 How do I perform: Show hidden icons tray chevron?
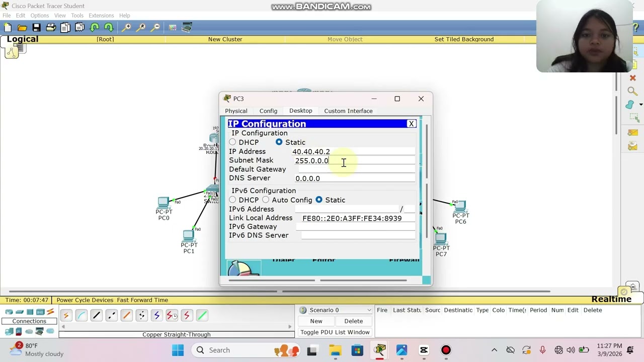pos(494,350)
